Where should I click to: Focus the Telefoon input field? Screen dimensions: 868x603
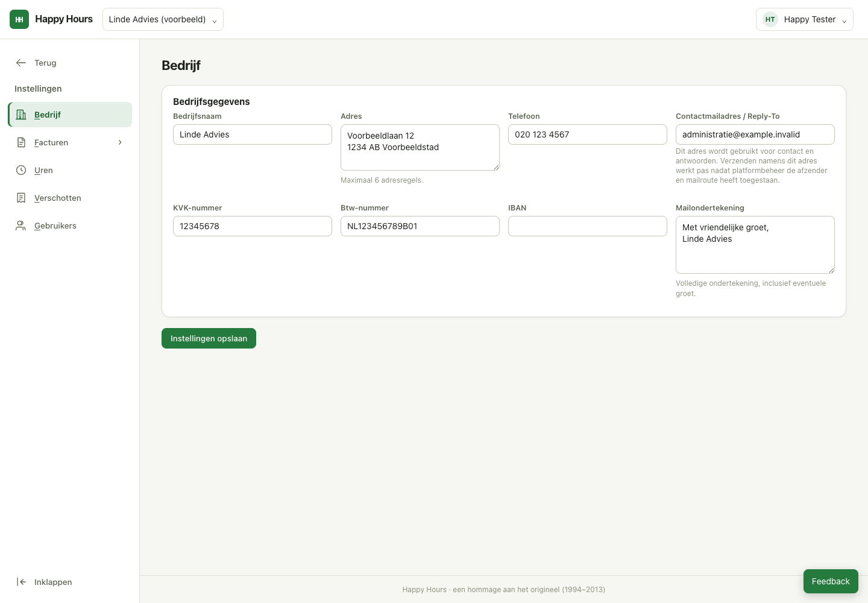(588, 134)
